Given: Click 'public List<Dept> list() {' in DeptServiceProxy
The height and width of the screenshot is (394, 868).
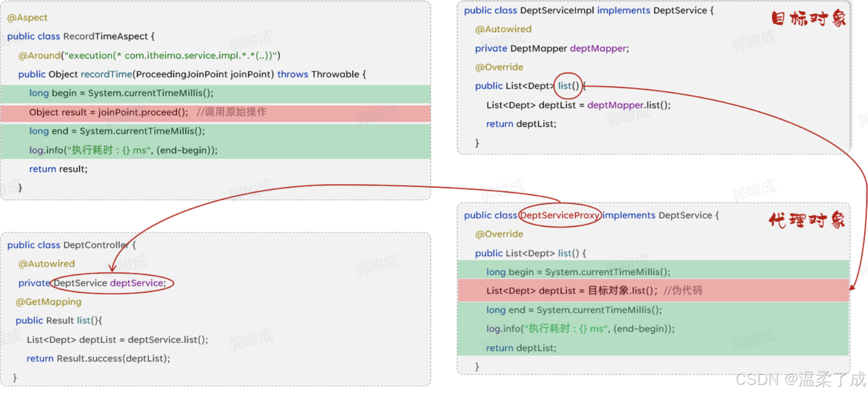Looking at the screenshot, I should (x=530, y=253).
